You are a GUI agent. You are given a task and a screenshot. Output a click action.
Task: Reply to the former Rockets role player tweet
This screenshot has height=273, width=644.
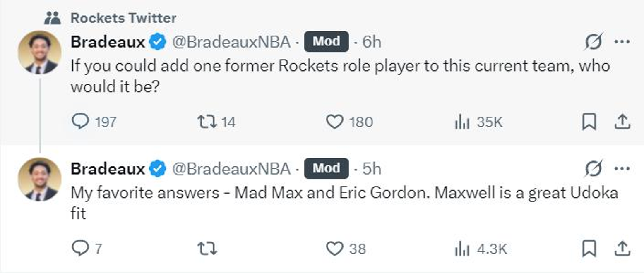click(x=80, y=122)
